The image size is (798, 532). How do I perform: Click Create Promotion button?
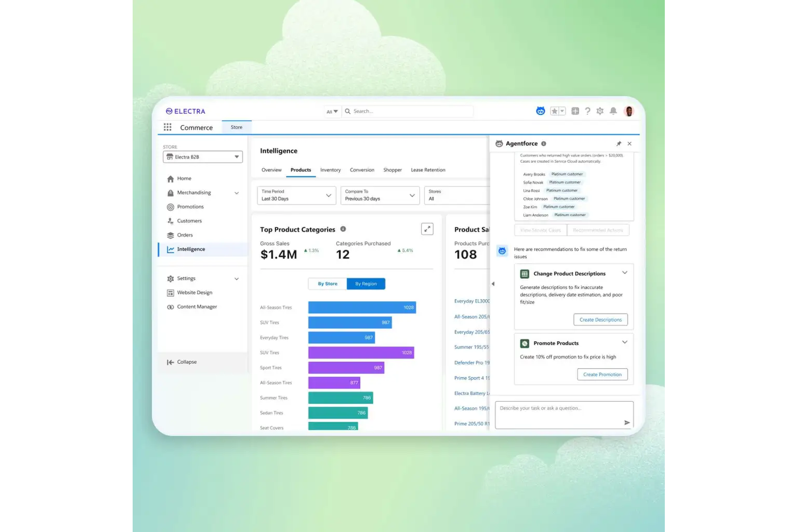[602, 374]
